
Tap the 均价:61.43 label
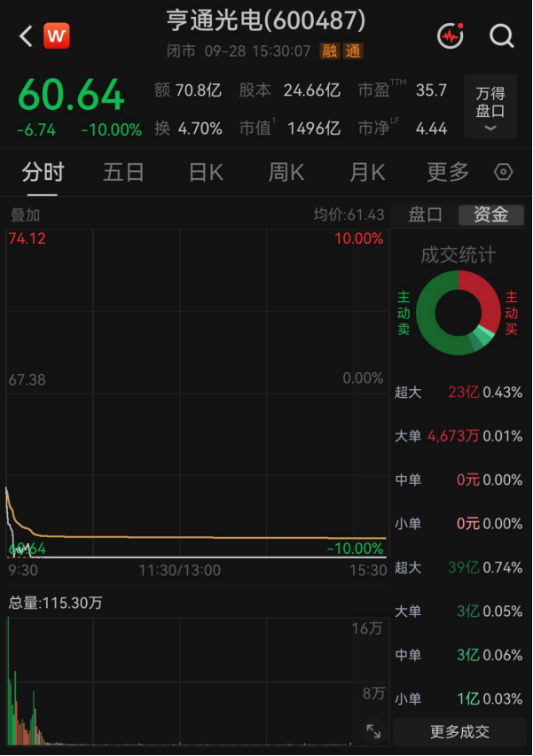[x=349, y=214]
